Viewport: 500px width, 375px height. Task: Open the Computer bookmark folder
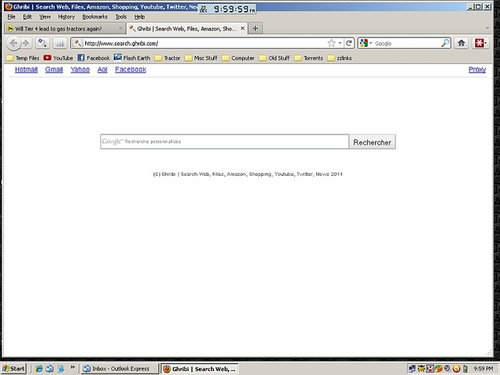pos(238,58)
